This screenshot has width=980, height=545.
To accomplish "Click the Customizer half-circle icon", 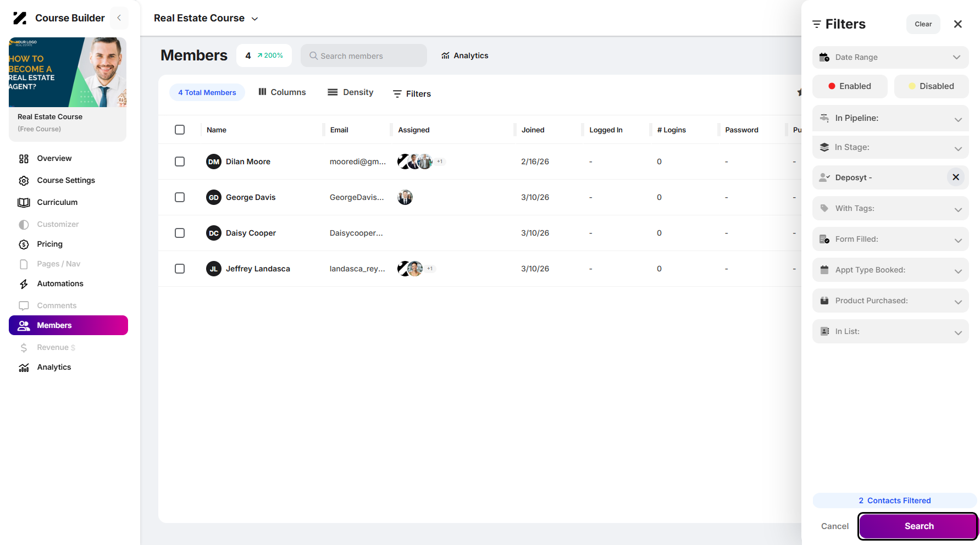I will [24, 225].
